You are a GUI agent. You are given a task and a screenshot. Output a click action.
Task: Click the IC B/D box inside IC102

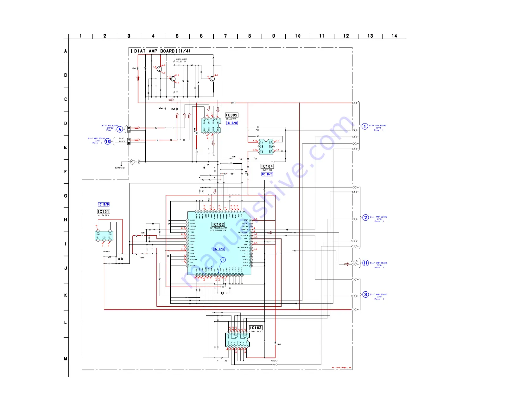tap(219, 249)
